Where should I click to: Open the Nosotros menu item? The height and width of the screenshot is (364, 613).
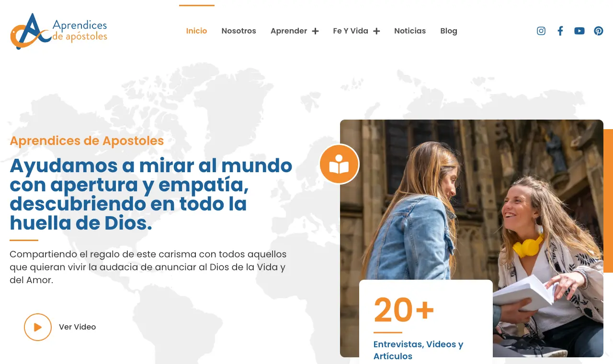[238, 31]
